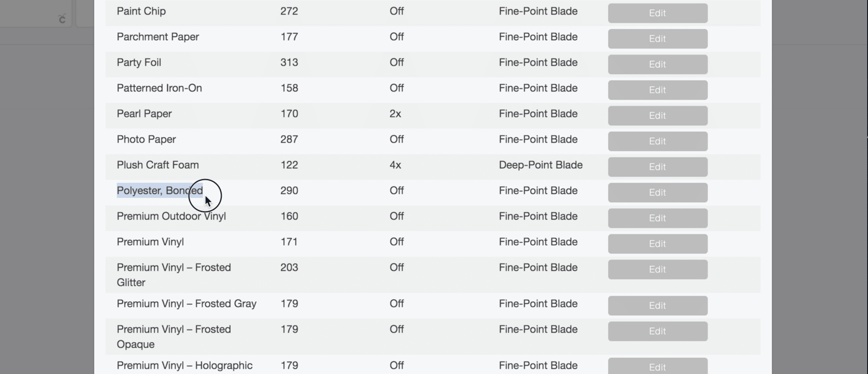Select the highlighted Polyester, Bonded name
The image size is (868, 374).
pos(159,191)
